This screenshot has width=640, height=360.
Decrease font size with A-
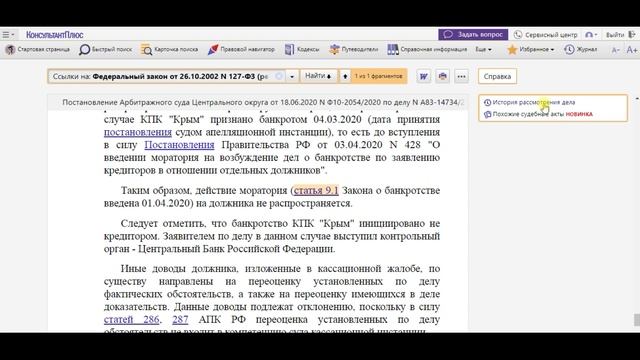[x=616, y=50]
